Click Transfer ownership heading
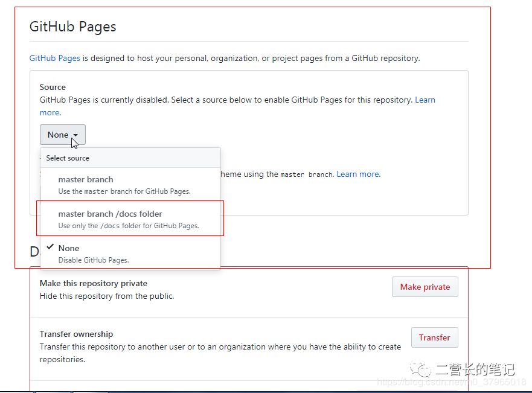This screenshot has width=532, height=393. [76, 334]
